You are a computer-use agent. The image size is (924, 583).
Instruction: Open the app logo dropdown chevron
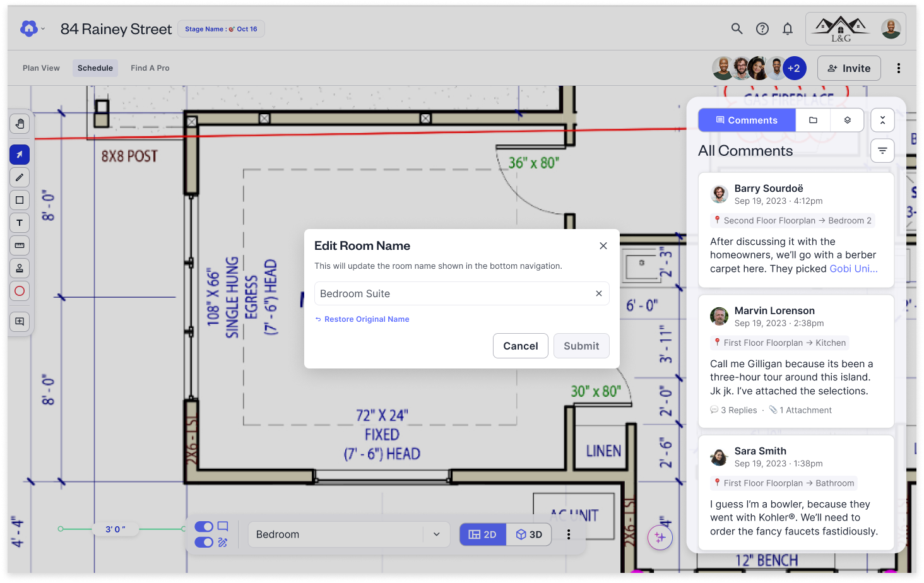(x=43, y=29)
